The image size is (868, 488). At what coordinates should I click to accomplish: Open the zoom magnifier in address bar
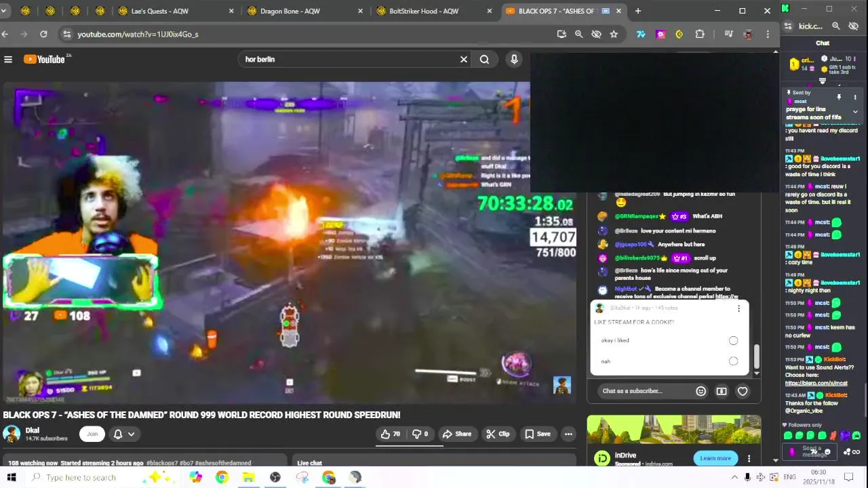(578, 34)
